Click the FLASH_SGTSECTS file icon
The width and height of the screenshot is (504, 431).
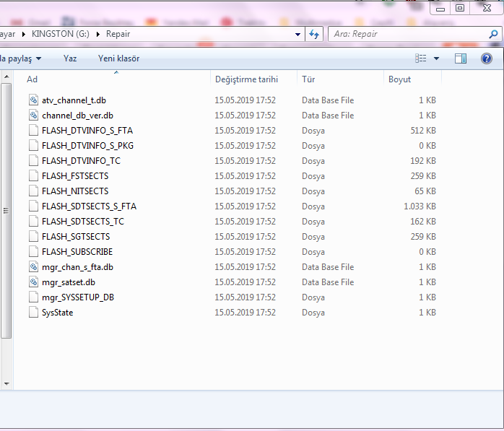(33, 236)
